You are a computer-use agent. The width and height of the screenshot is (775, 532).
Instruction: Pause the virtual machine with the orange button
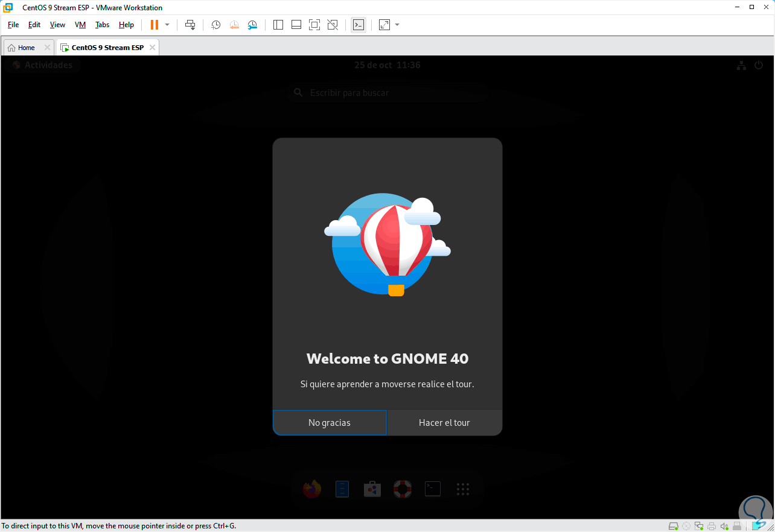155,25
